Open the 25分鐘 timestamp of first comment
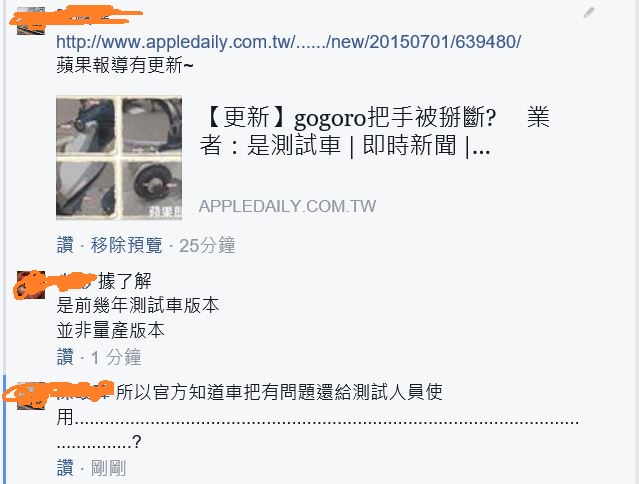Image resolution: width=639 pixels, height=484 pixels. tap(207, 246)
